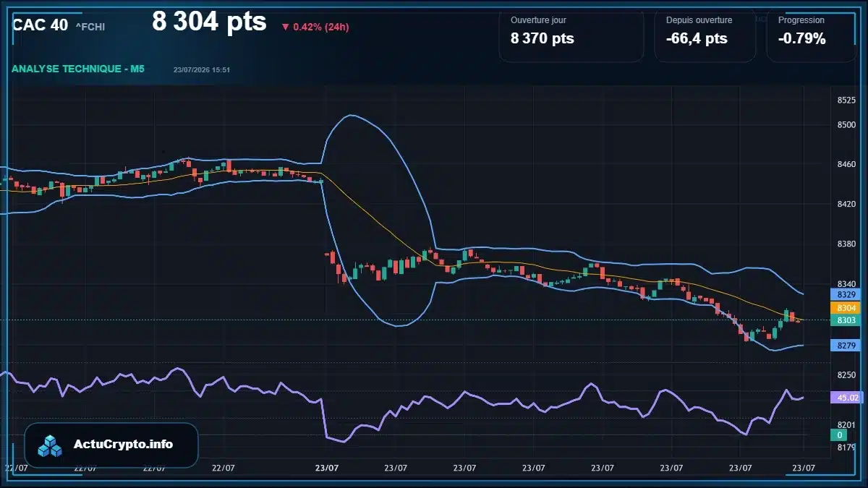The height and width of the screenshot is (488, 868).
Task: Click the 8500 price axis label
Action: coord(846,125)
